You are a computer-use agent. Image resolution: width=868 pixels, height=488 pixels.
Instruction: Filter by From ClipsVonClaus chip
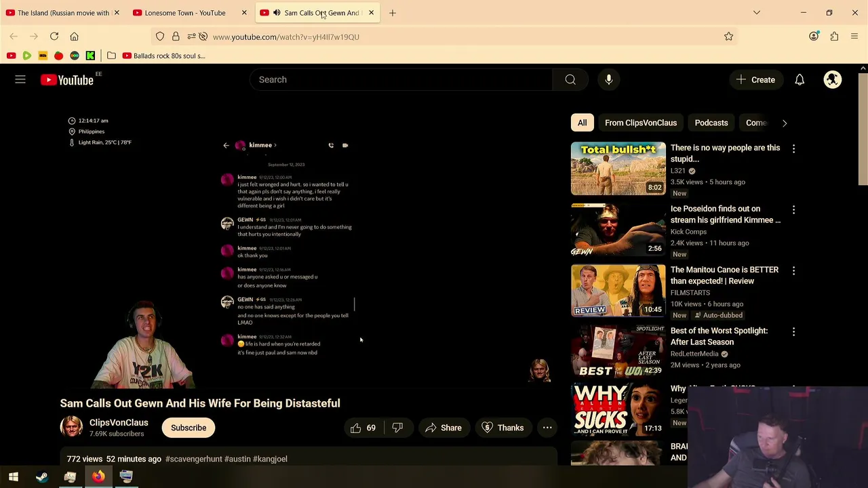pos(641,123)
